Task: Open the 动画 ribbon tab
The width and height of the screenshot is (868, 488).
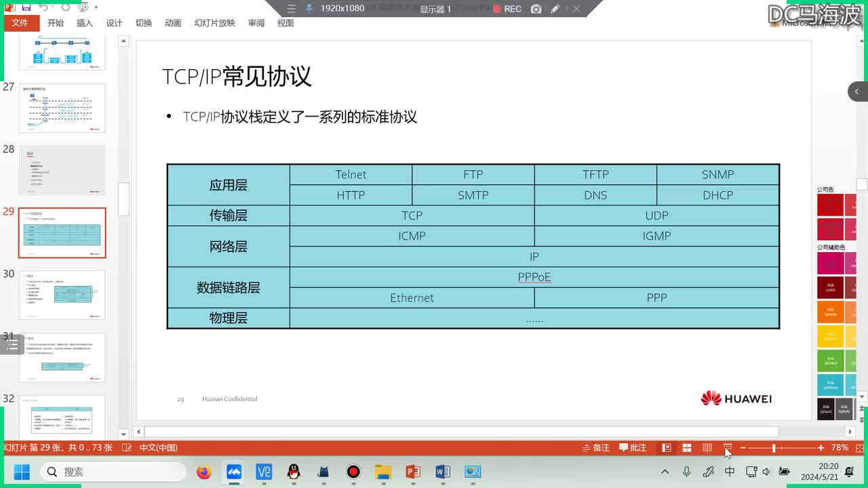Action: [173, 23]
